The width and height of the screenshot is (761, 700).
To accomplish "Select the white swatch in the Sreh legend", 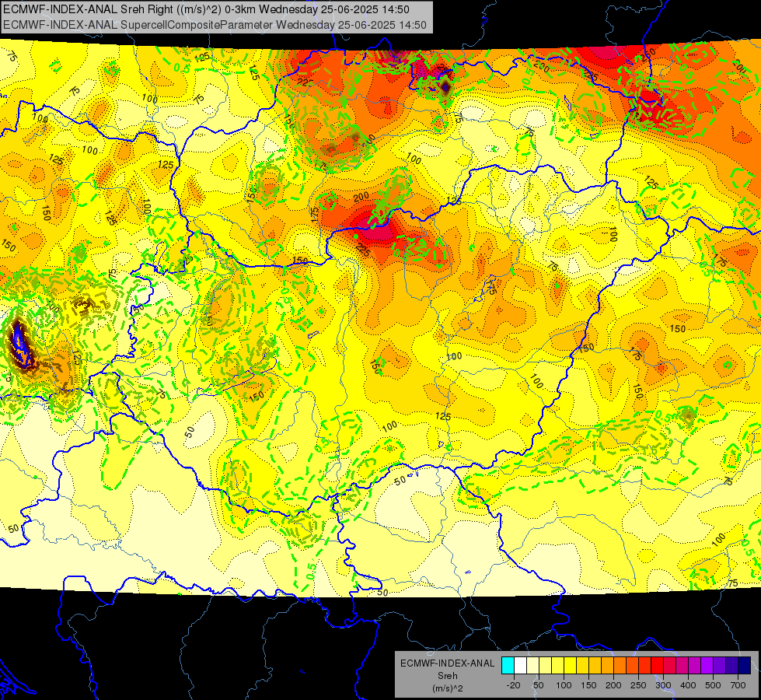I will (x=520, y=665).
